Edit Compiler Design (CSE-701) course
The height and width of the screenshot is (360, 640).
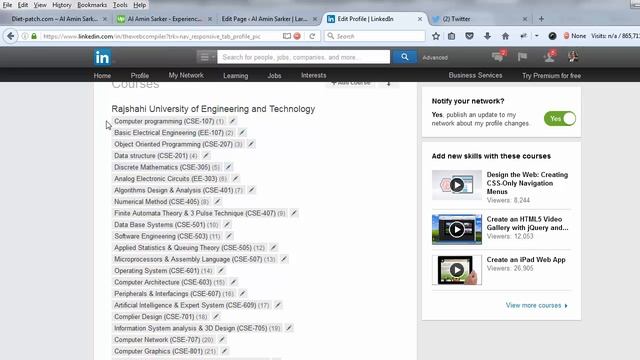(216, 316)
